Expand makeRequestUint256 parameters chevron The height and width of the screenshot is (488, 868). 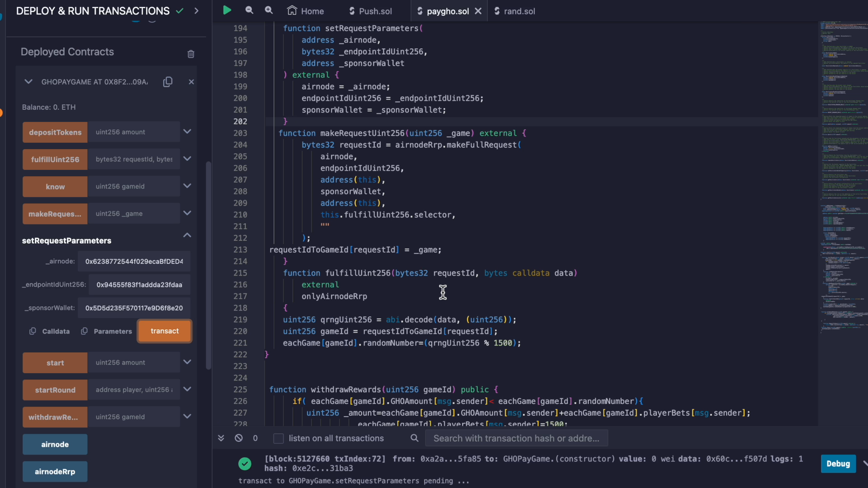click(187, 213)
